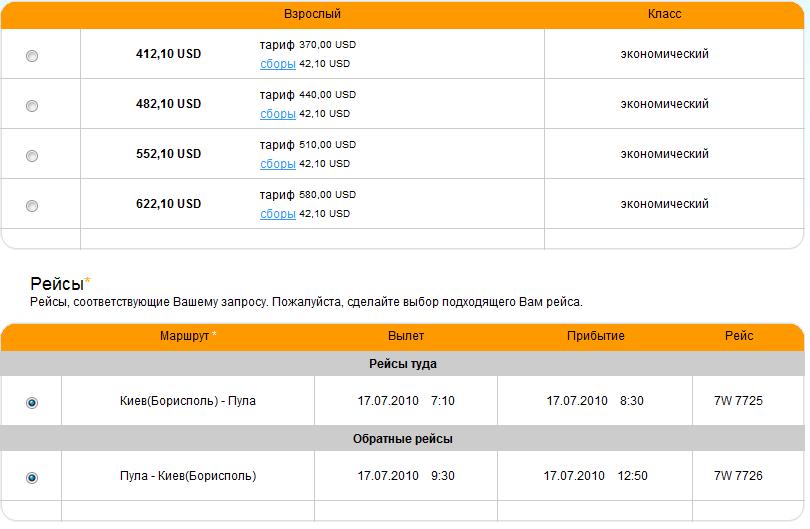810x529 pixels.
Task: Click the Вылет column header
Action: tap(405, 336)
